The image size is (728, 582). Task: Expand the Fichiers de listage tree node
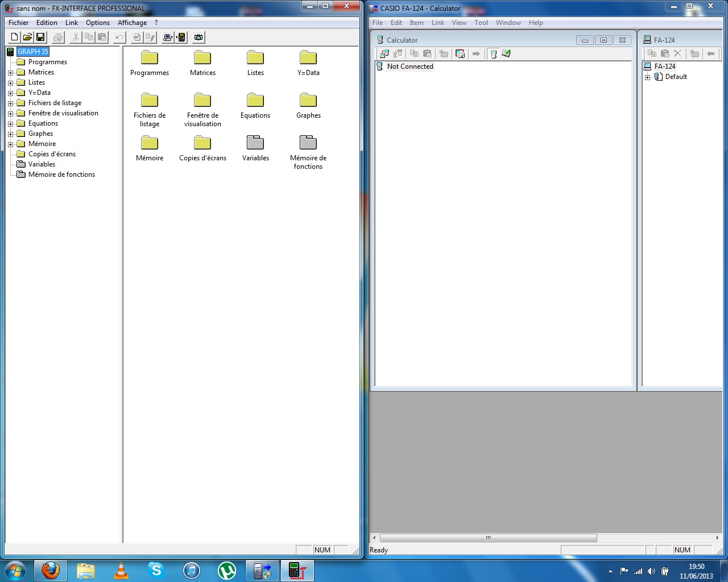(10, 103)
